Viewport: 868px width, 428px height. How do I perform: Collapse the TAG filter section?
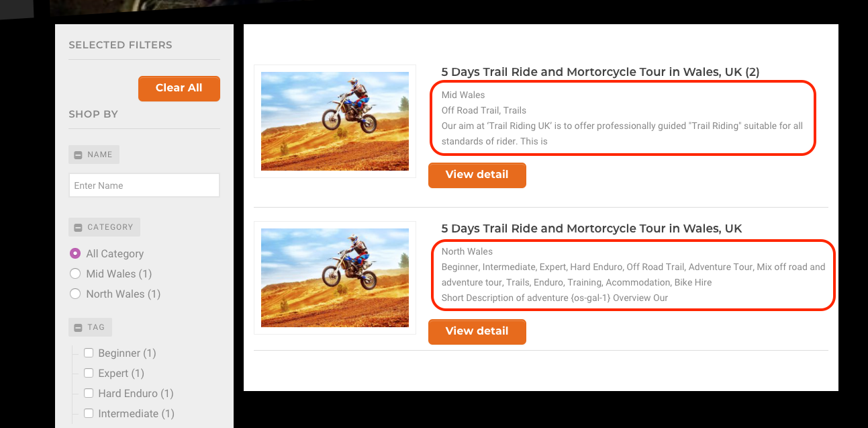(78, 328)
